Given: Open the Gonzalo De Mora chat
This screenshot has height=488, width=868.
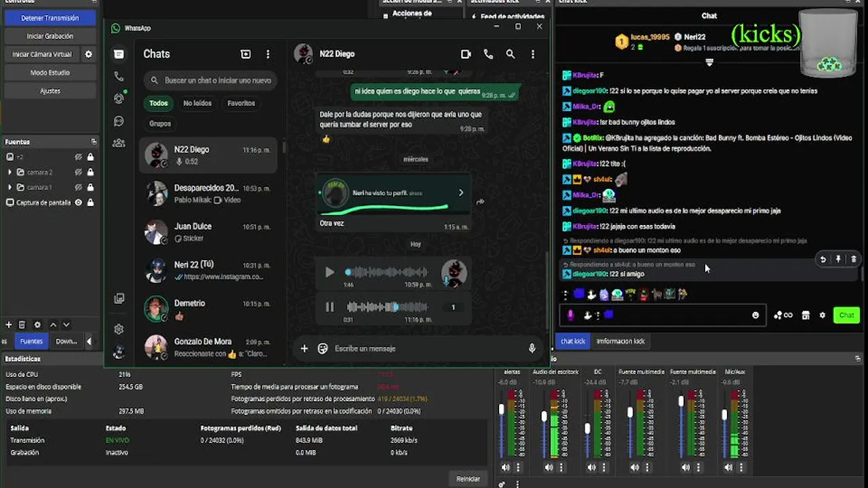Looking at the screenshot, I should tap(209, 348).
